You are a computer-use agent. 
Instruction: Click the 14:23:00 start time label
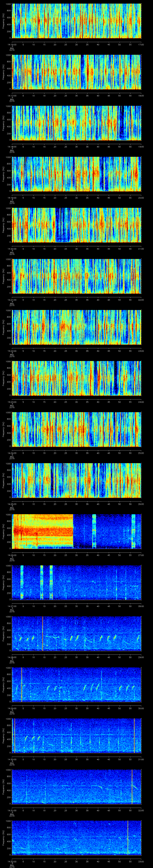tap(12, 402)
